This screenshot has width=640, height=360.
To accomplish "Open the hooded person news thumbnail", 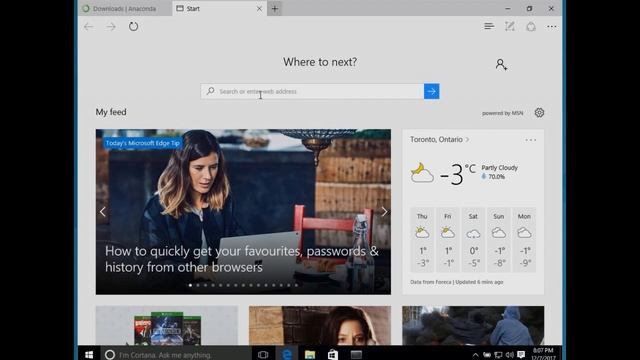I will coord(473,326).
